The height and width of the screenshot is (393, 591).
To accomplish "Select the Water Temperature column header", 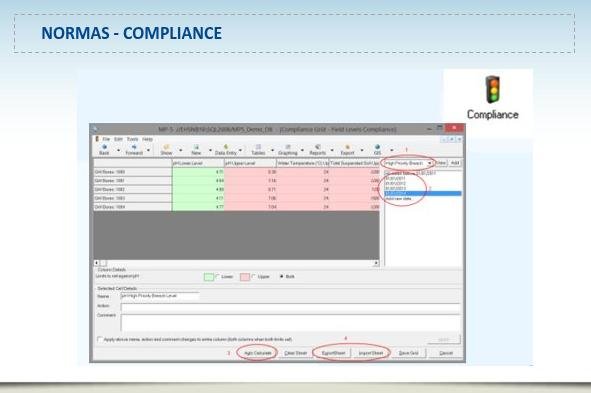I will [x=303, y=163].
